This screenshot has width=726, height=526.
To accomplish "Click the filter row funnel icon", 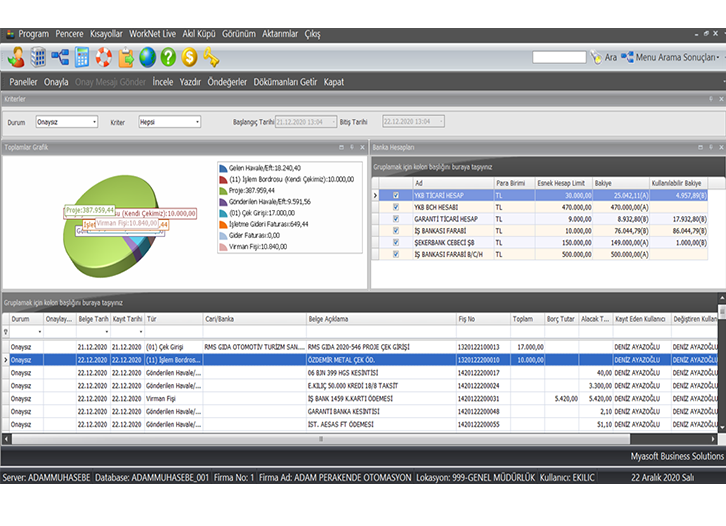I will coord(6,332).
